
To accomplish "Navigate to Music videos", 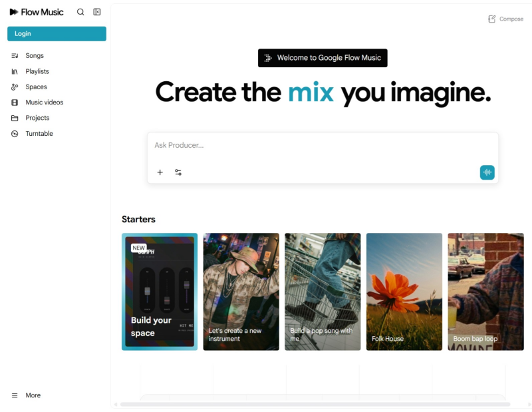I will click(x=45, y=103).
